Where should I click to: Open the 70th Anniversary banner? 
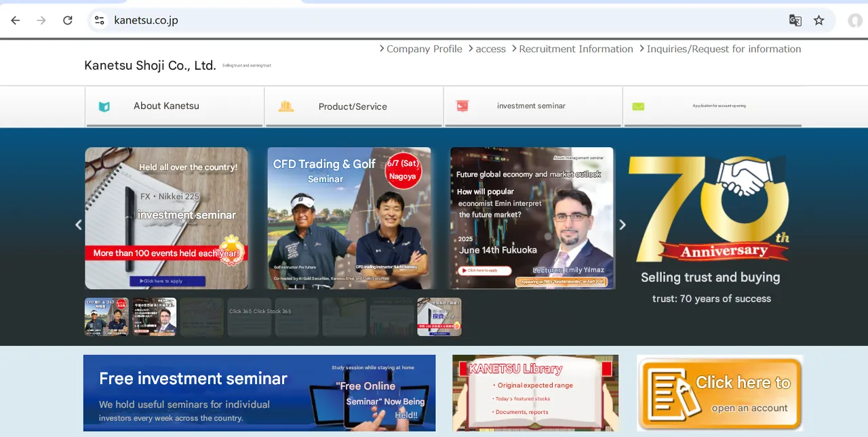coord(710,230)
